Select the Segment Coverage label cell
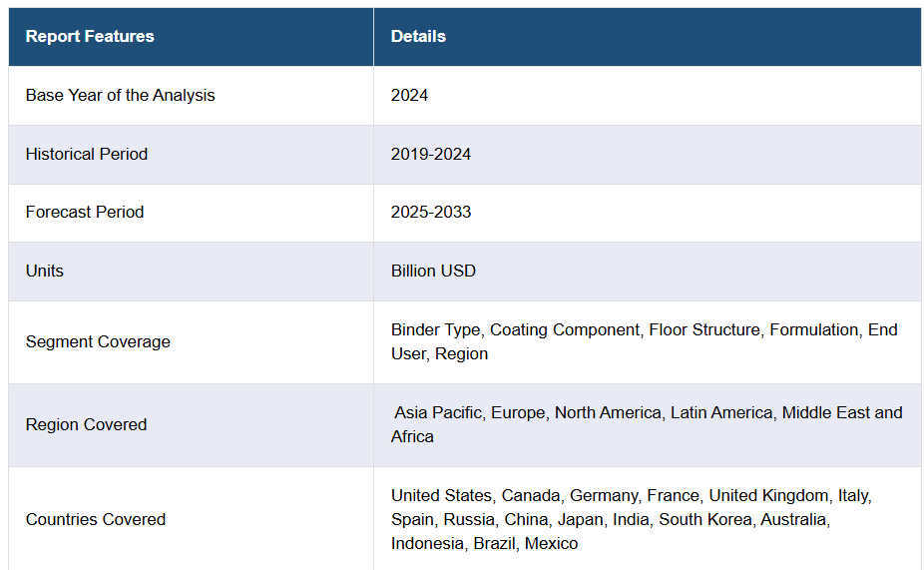 coord(98,342)
